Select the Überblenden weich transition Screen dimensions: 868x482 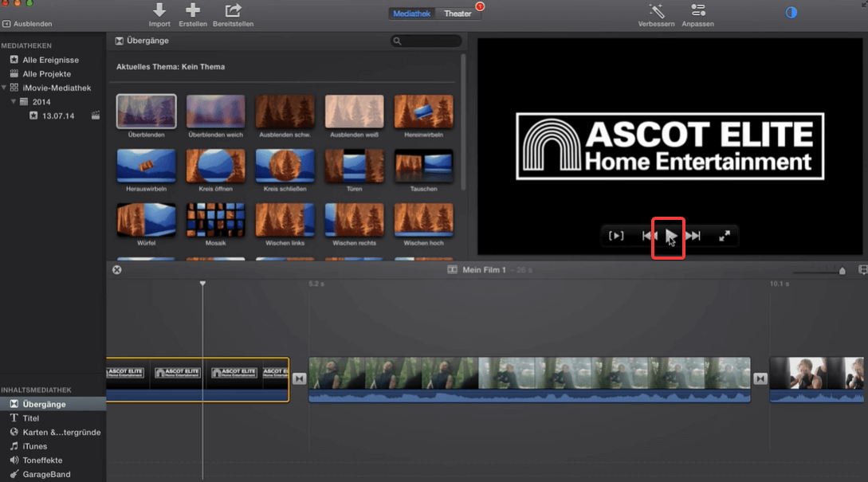(x=215, y=112)
